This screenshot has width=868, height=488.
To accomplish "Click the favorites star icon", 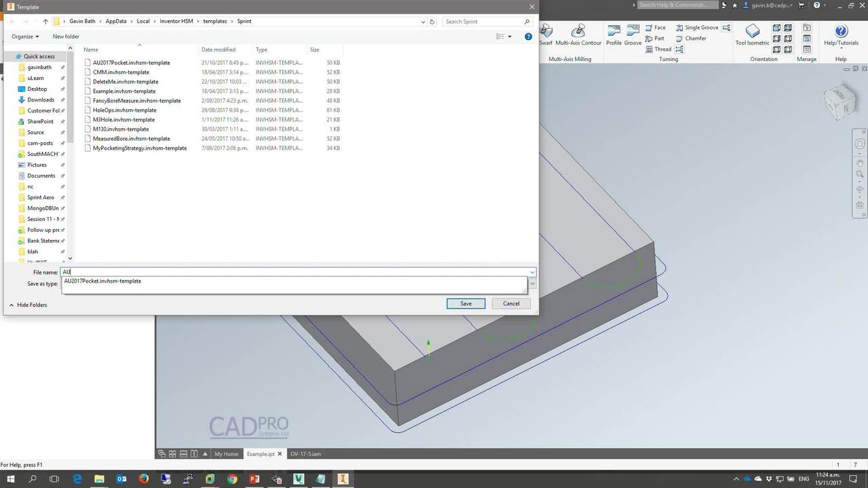I will pyautogui.click(x=734, y=5).
